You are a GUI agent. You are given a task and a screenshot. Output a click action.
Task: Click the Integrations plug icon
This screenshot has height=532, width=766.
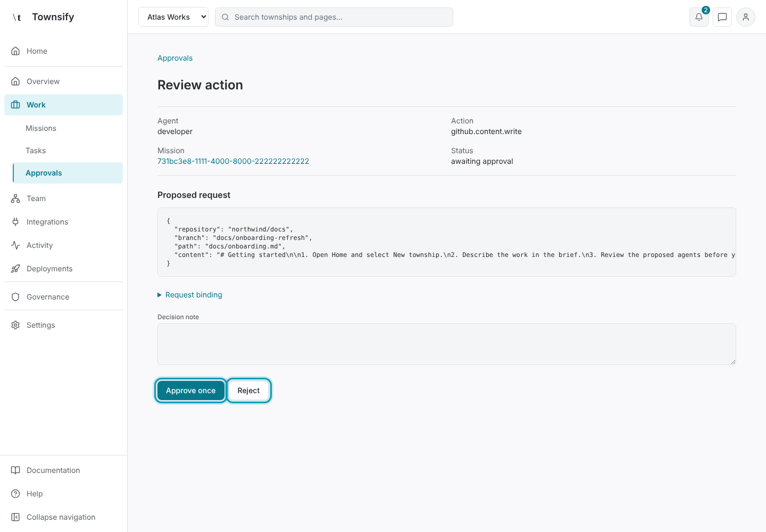pos(15,222)
